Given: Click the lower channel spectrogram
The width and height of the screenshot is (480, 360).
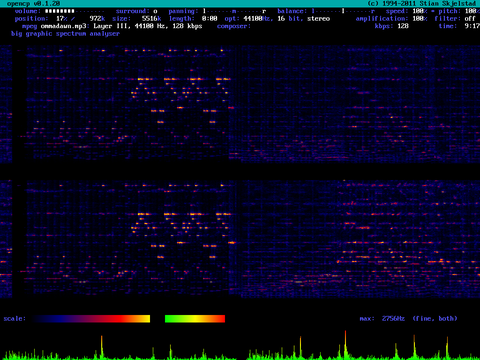Looking at the screenshot, I should tap(240, 239).
